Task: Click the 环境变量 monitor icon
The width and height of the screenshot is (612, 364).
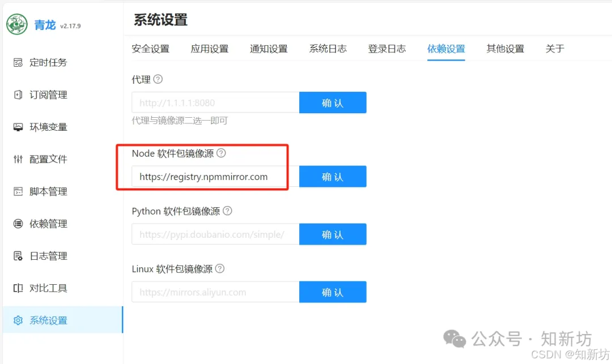Action: click(18, 127)
